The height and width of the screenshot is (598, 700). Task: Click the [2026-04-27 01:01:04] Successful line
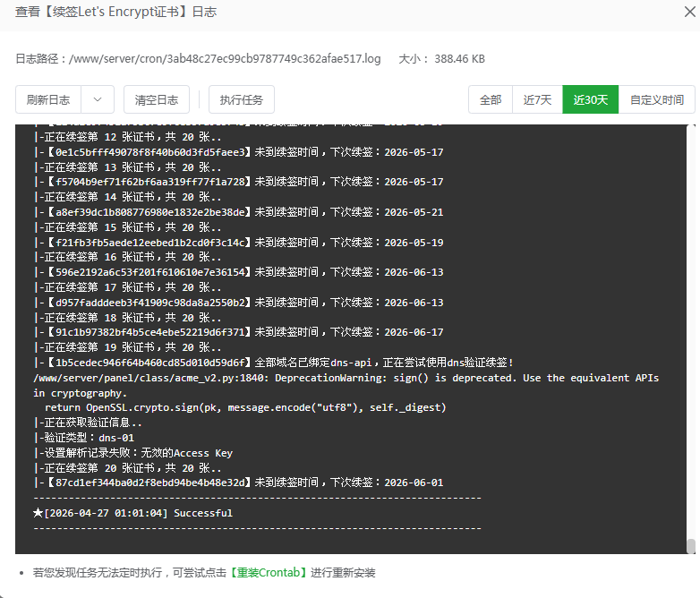[133, 513]
